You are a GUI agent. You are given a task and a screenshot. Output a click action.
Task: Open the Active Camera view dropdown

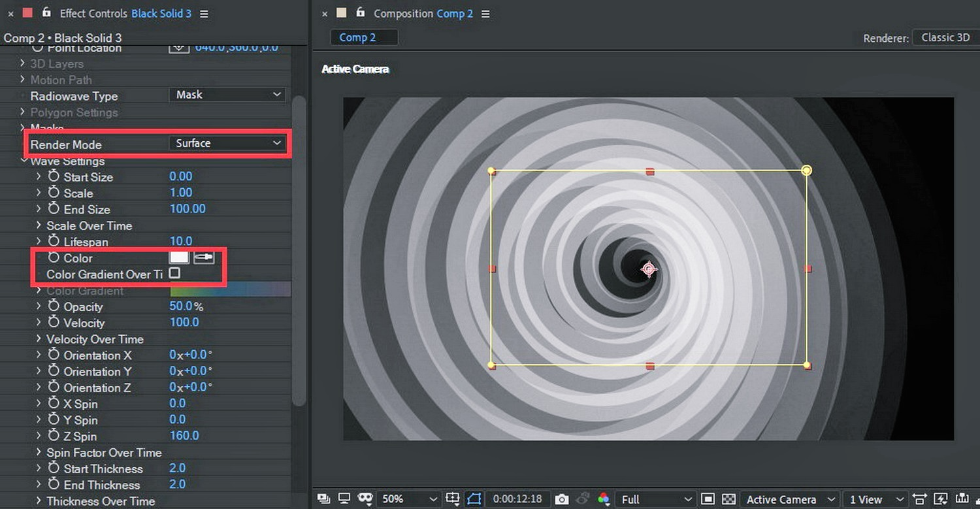791,499
